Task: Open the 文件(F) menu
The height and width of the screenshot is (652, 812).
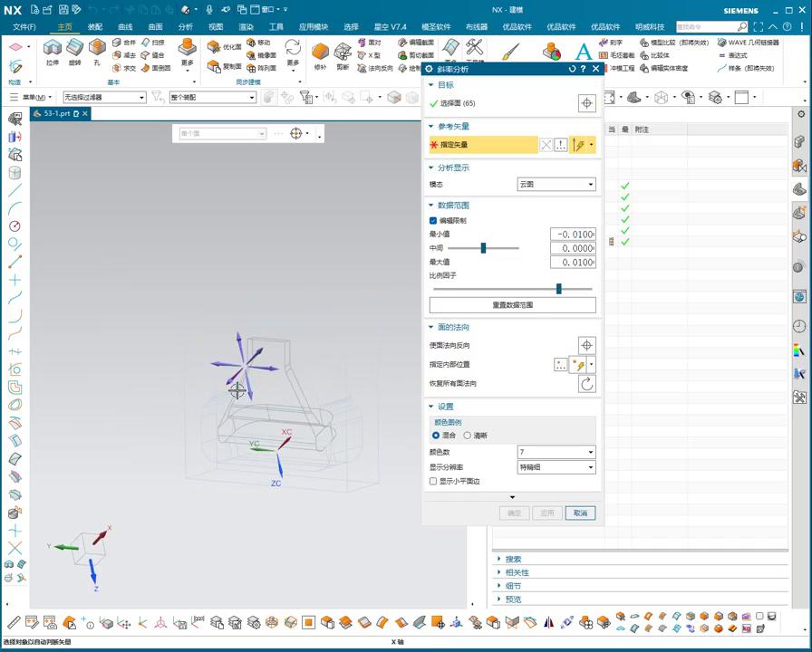Action: click(24, 27)
